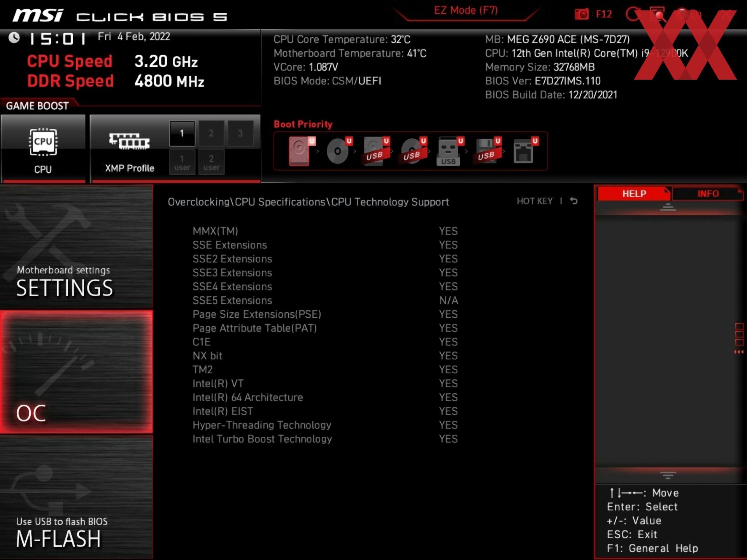The height and width of the screenshot is (560, 747).
Task: Click the Overclocking\CPU Specifications breadcrumb path
Action: [308, 202]
